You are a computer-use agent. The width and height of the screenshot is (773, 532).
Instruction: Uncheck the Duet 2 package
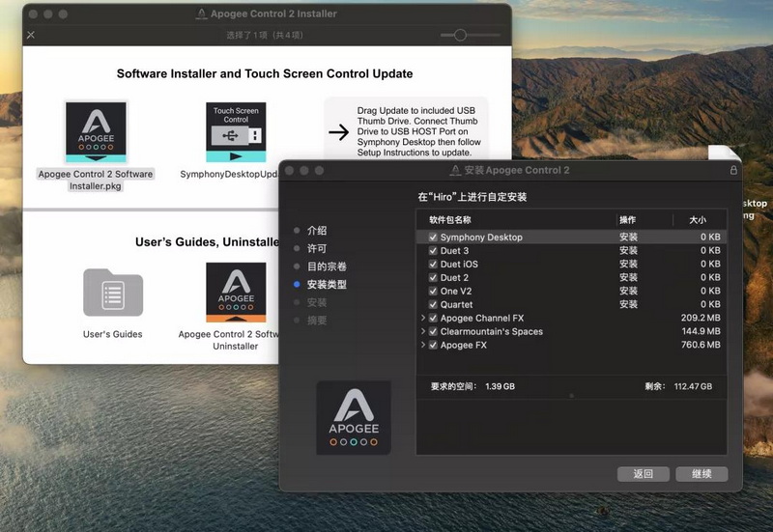coord(433,277)
